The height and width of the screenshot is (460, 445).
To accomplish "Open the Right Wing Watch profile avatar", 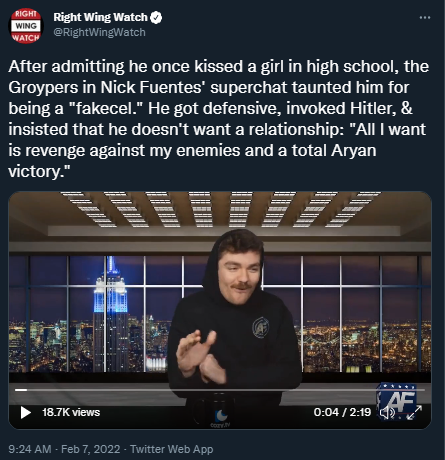I will click(x=26, y=26).
